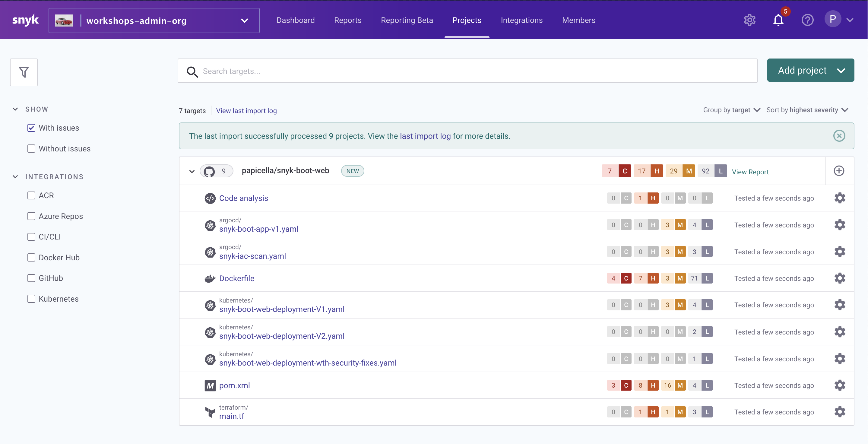Viewport: 868px width, 444px height.
Task: Go to the Integrations tab
Action: pyautogui.click(x=521, y=20)
